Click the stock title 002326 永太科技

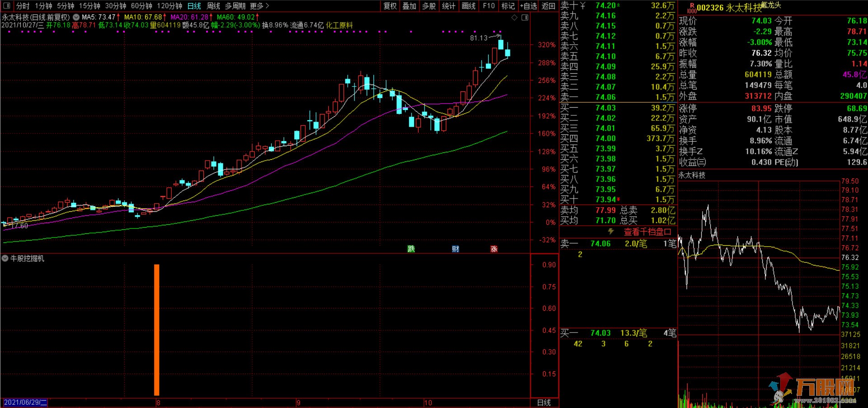[729, 8]
